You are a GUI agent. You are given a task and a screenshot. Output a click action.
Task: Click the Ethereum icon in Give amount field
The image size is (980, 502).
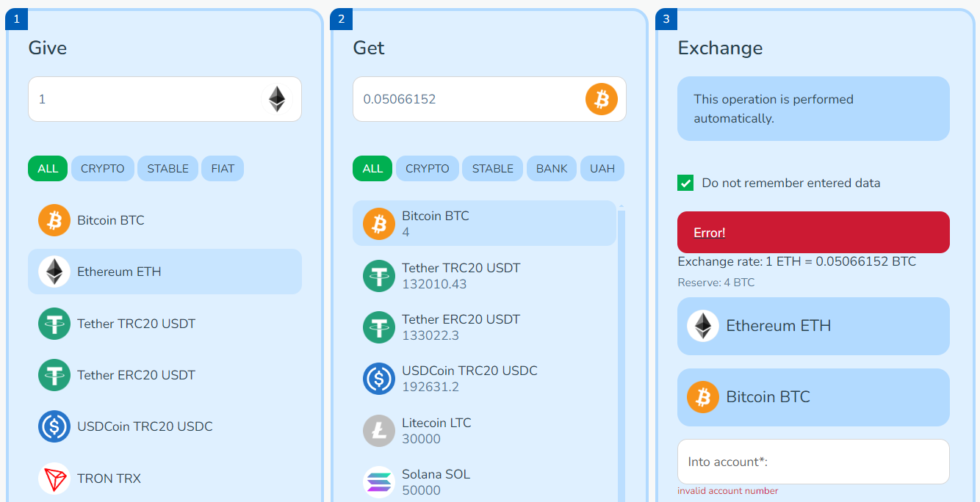[277, 99]
